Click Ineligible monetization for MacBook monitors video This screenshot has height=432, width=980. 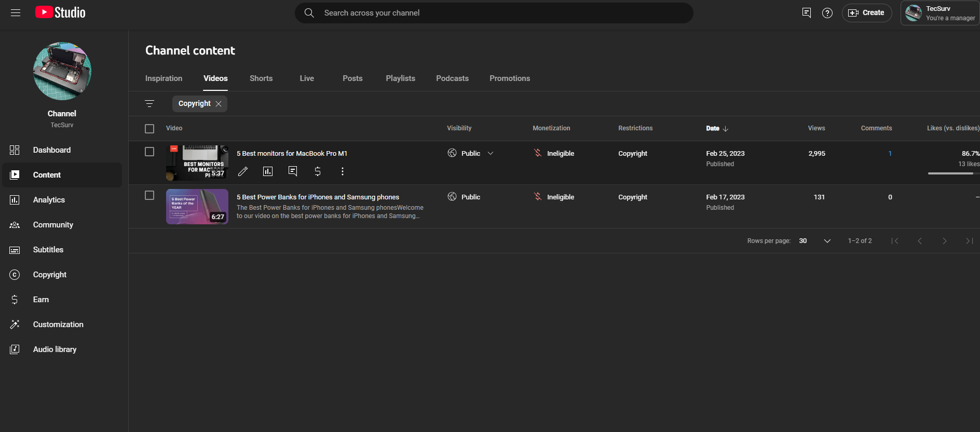(x=554, y=153)
